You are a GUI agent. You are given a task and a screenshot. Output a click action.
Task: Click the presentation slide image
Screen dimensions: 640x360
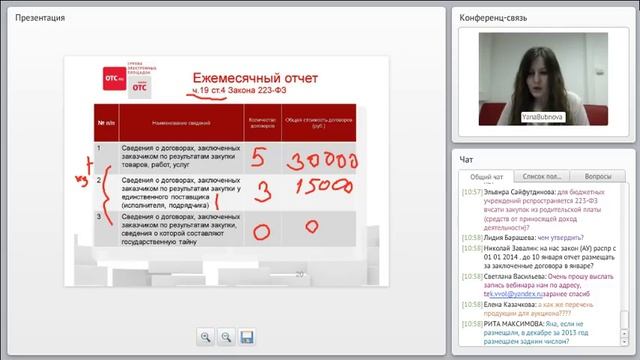click(x=227, y=171)
